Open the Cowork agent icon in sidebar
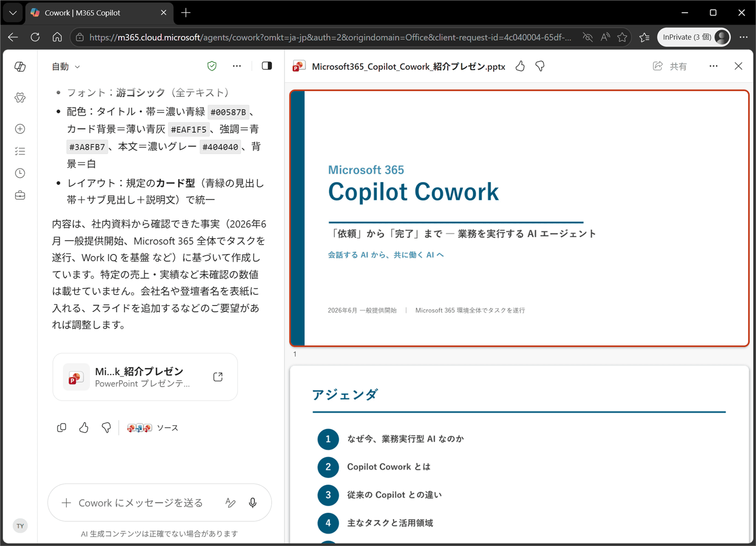Viewport: 756px width, 546px height. pyautogui.click(x=20, y=98)
